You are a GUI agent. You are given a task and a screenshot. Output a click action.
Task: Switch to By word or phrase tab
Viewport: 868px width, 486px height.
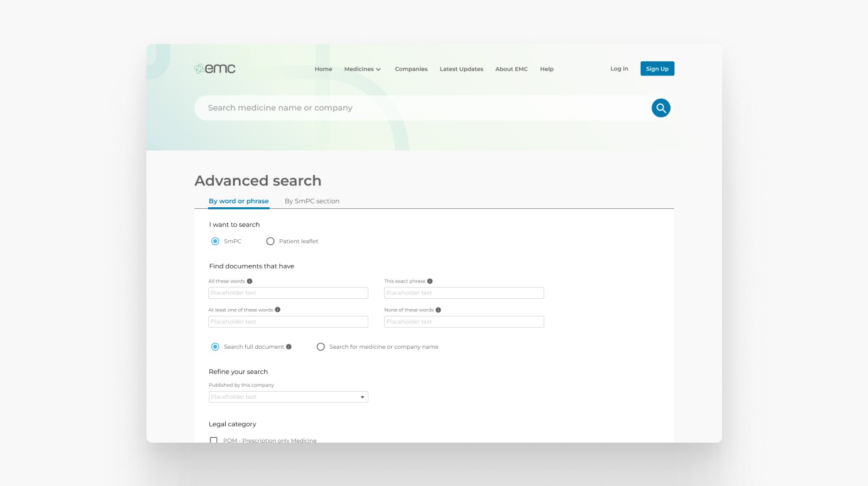[x=239, y=201]
